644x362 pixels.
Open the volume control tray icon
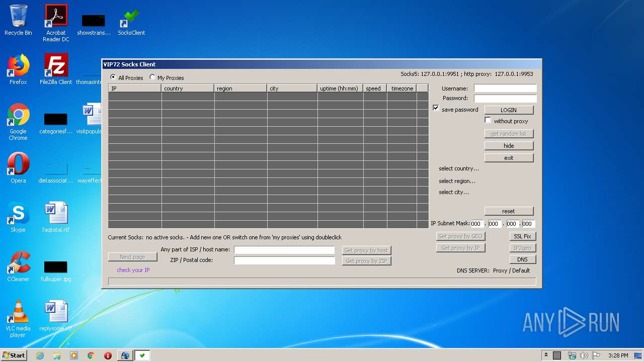(584, 355)
